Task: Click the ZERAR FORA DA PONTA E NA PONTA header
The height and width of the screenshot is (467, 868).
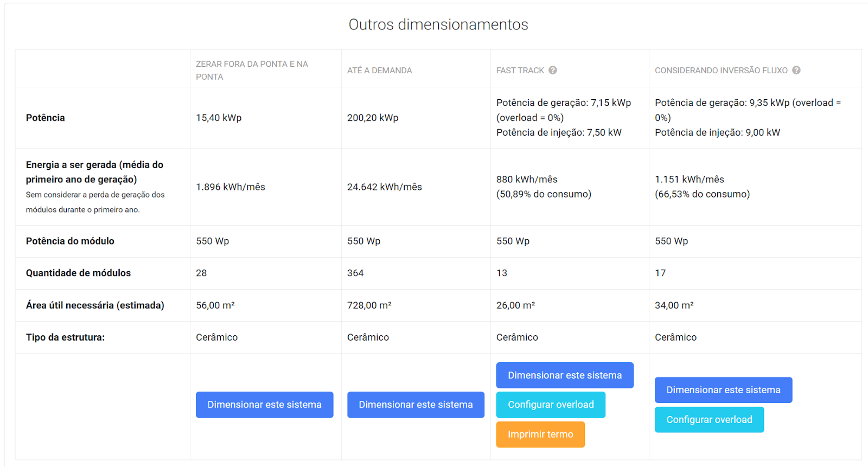Action: pos(252,71)
